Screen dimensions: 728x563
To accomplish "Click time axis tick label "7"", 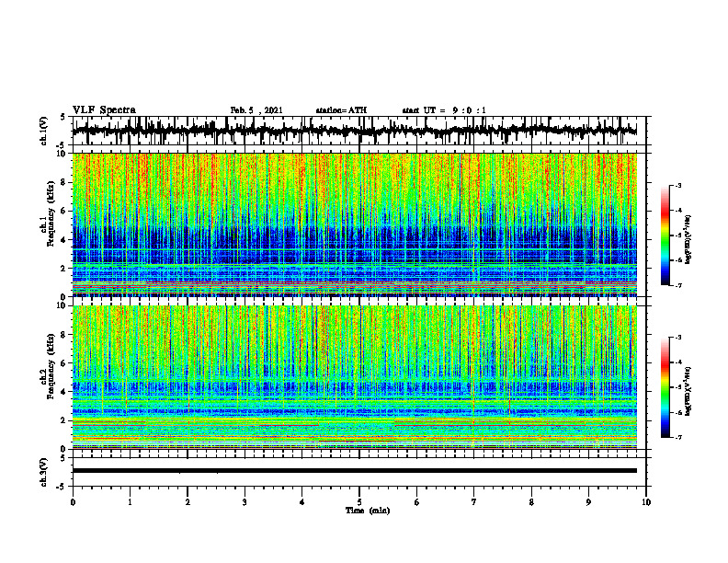I will pyautogui.click(x=474, y=502).
